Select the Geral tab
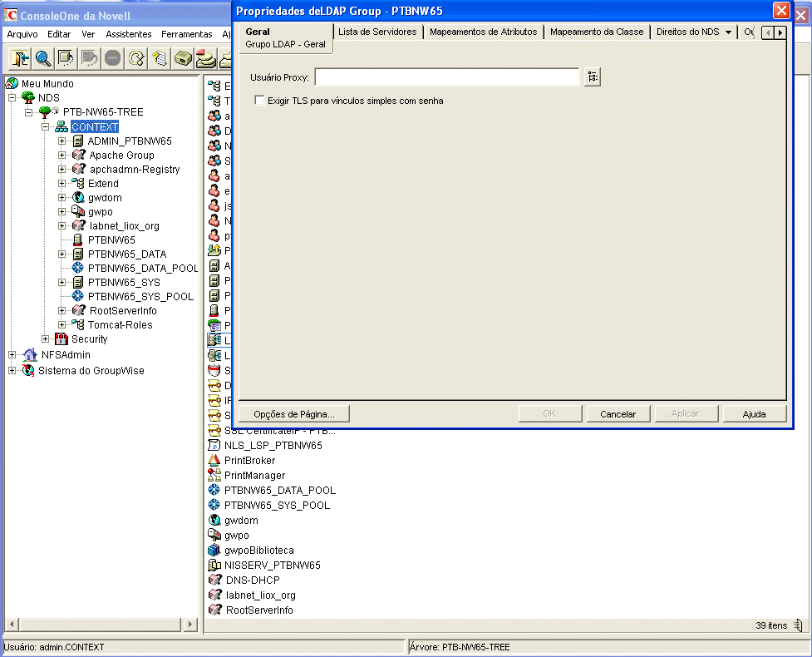812x657 pixels. tap(285, 37)
